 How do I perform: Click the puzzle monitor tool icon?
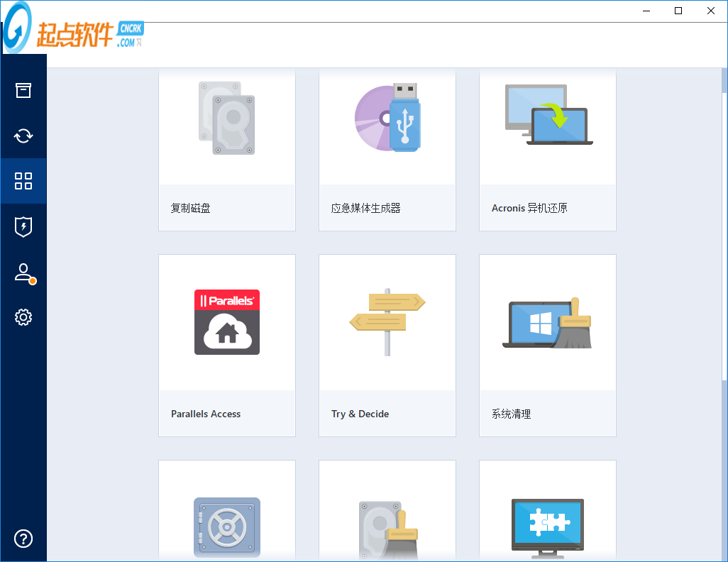point(548,528)
